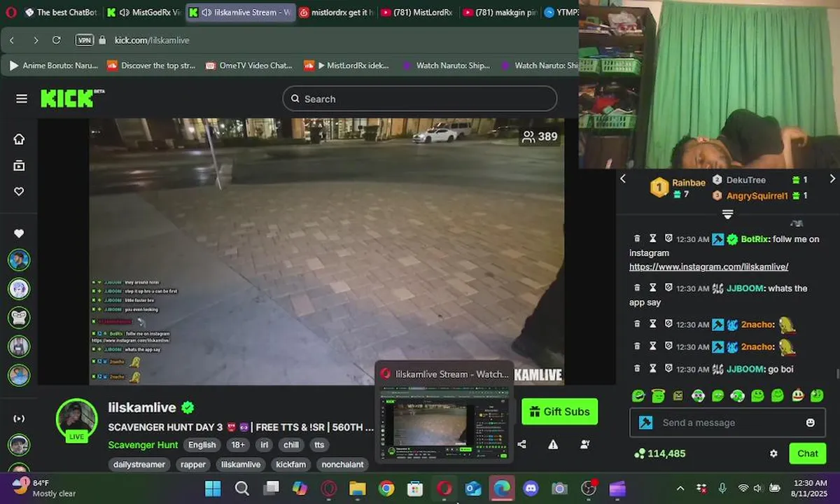
Task: Open 'OmeTV Video Chat...' bookmark
Action: (249, 65)
